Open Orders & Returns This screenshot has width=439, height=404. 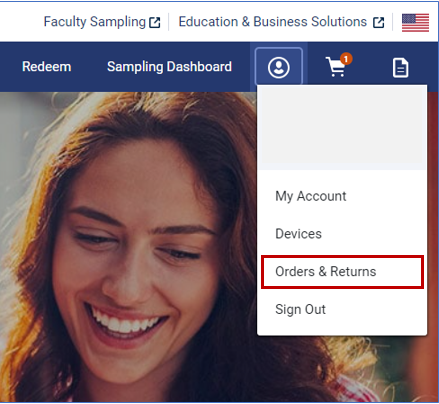(342, 272)
